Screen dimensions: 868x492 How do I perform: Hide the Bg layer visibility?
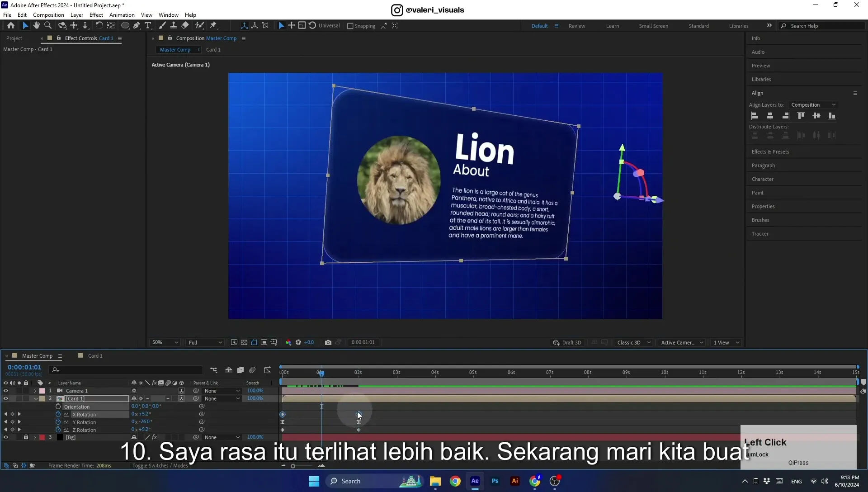[6, 437]
